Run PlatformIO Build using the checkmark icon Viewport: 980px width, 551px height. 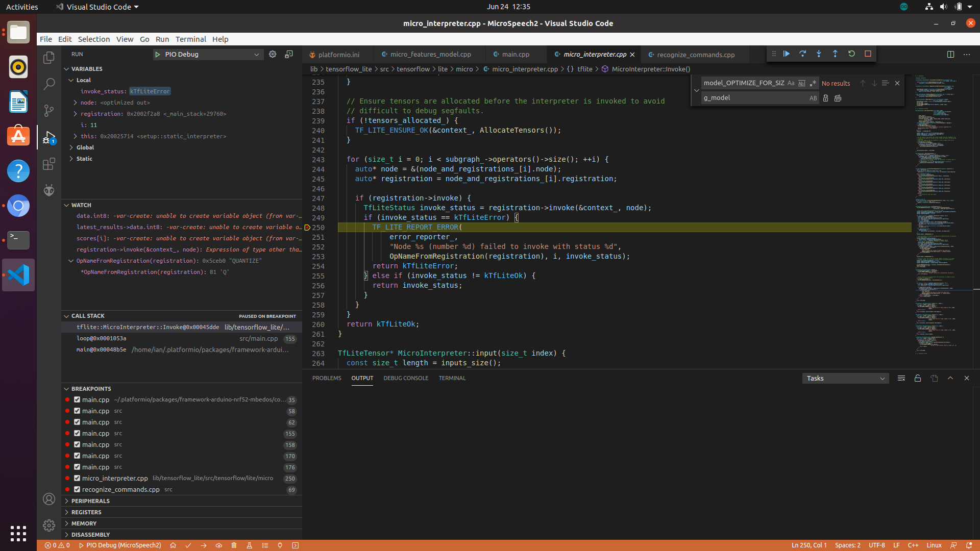[188, 545]
